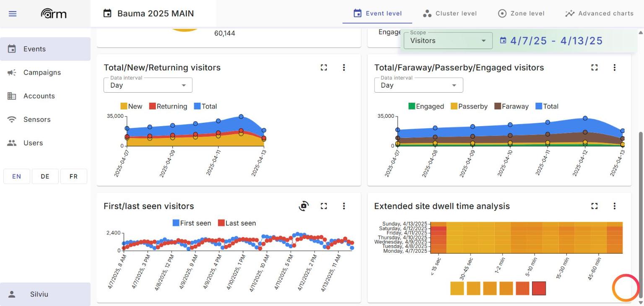Click the Events sidebar calendar icon
The height and width of the screenshot is (306, 644).
12,49
